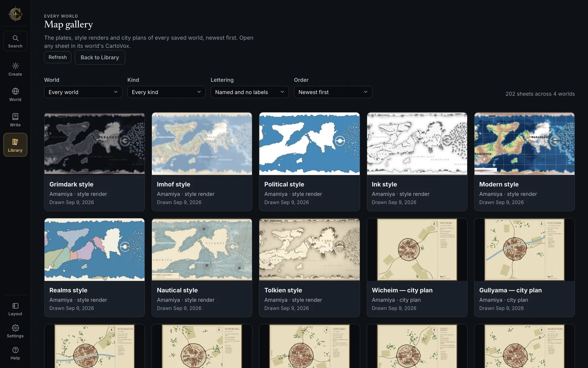Open the Kuramachi city plan thumbnail

[94, 346]
